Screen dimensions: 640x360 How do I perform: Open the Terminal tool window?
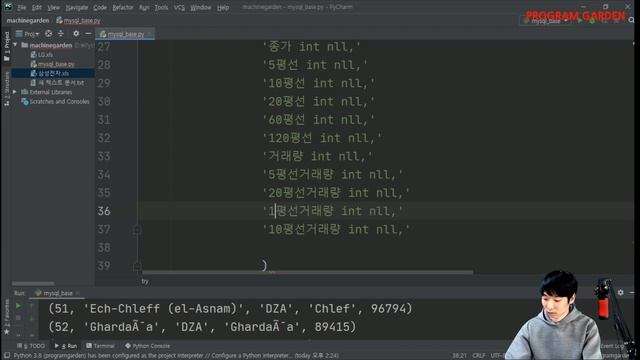[100, 346]
